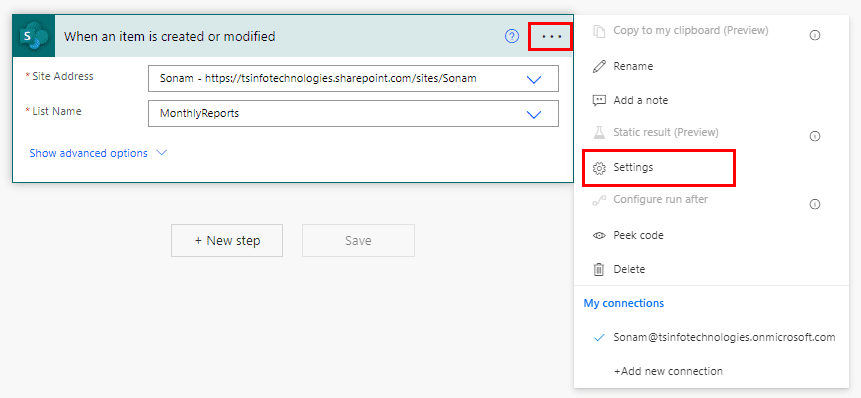The image size is (861, 398).
Task: Choose Add a note menu entry
Action: click(x=640, y=100)
